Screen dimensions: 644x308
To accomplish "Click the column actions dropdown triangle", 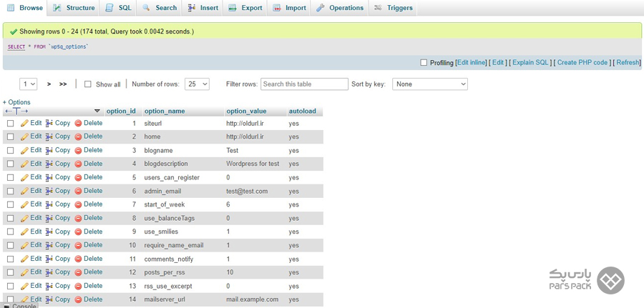I will click(97, 111).
